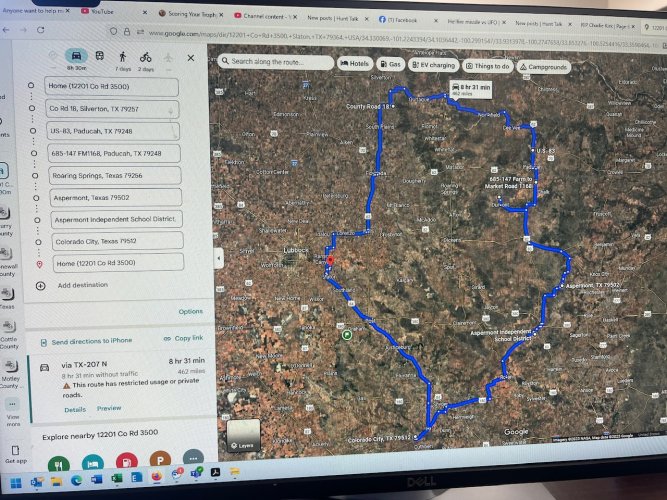The height and width of the screenshot is (500, 667).
Task: Select the driving travel mode icon
Action: pyautogui.click(x=75, y=56)
